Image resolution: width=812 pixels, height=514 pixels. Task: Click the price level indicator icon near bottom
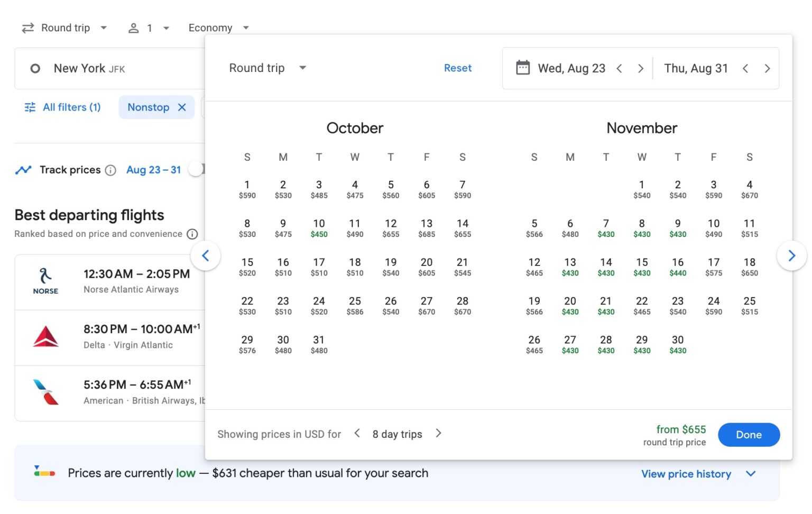point(44,472)
